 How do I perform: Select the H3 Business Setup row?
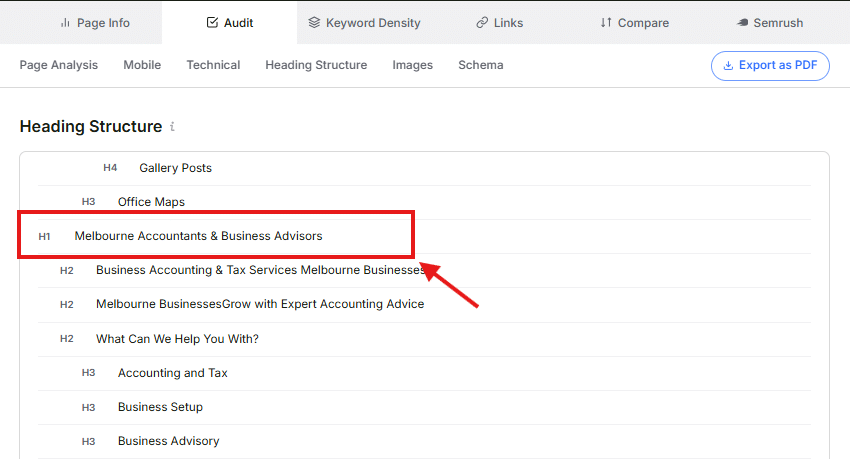(x=424, y=407)
